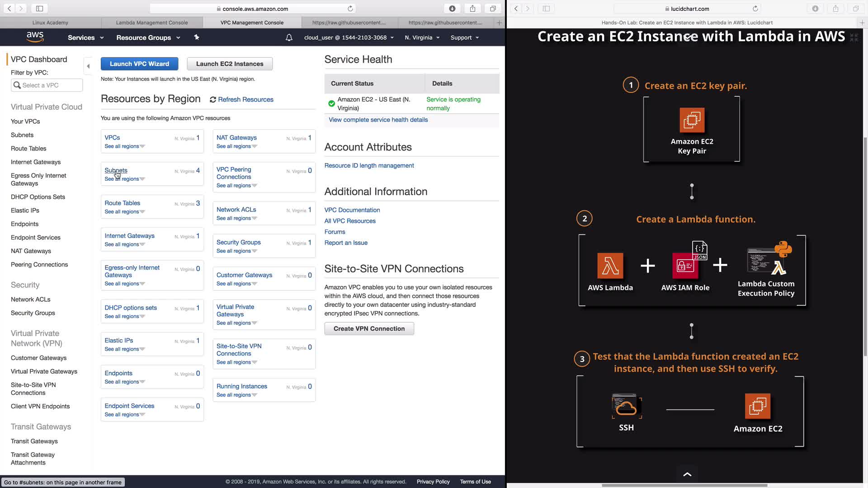Viewport: 868px width, 488px height.
Task: Collapse the VPC sidebar with the arrow
Action: pos(88,66)
